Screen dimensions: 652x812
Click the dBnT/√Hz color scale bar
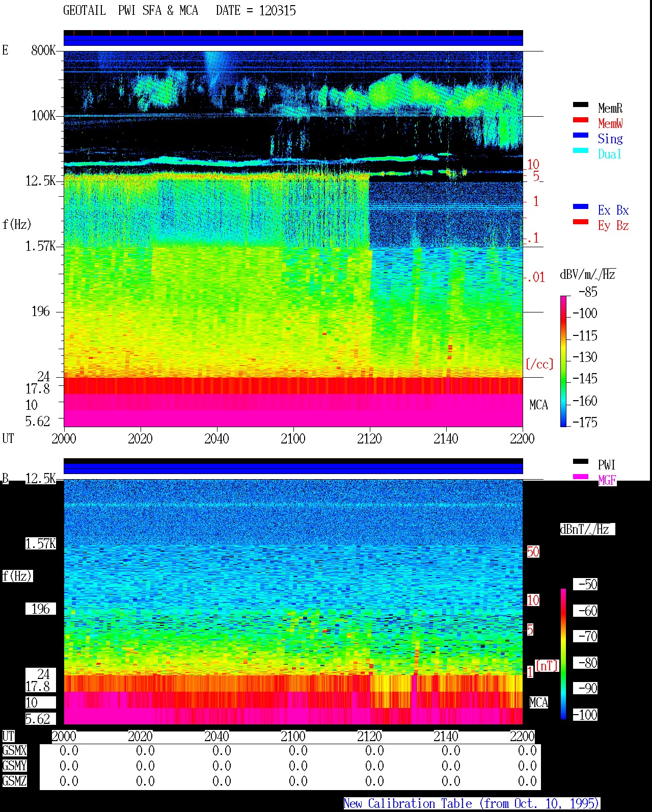[x=563, y=654]
